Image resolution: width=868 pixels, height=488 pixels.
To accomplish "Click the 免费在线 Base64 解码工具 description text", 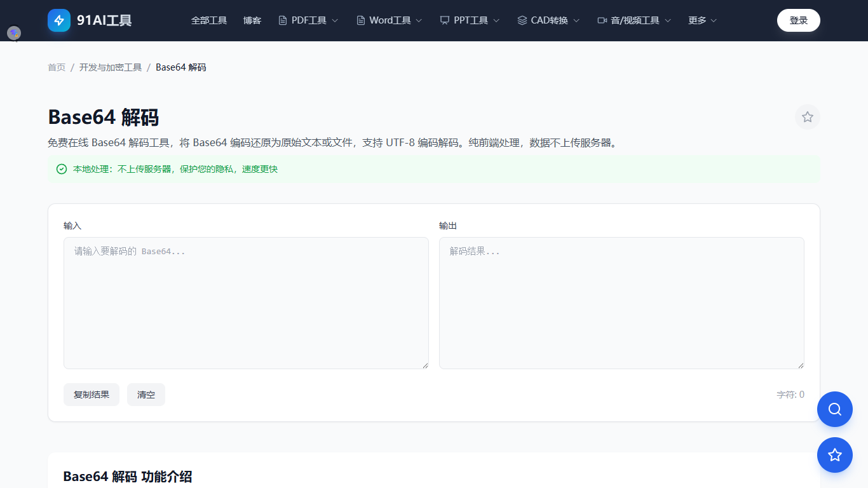I will tap(332, 142).
